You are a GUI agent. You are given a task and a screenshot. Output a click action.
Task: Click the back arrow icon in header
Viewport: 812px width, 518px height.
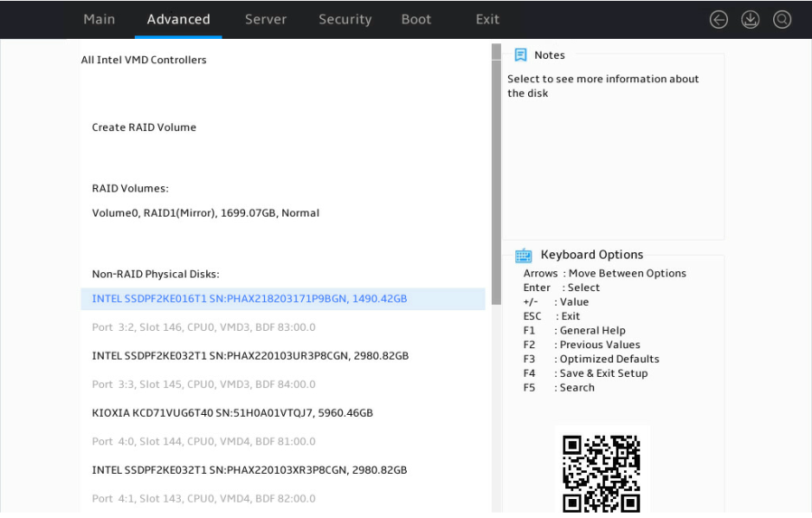[x=718, y=20]
